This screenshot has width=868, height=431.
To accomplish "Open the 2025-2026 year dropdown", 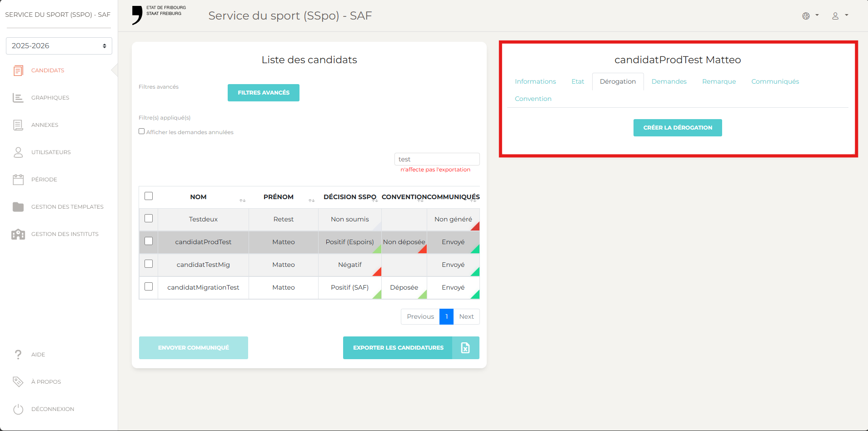I will [59, 46].
